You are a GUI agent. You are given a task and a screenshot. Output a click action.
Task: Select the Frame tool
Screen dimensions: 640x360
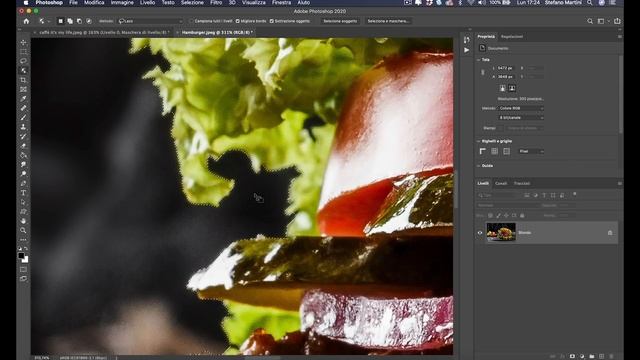click(x=23, y=89)
